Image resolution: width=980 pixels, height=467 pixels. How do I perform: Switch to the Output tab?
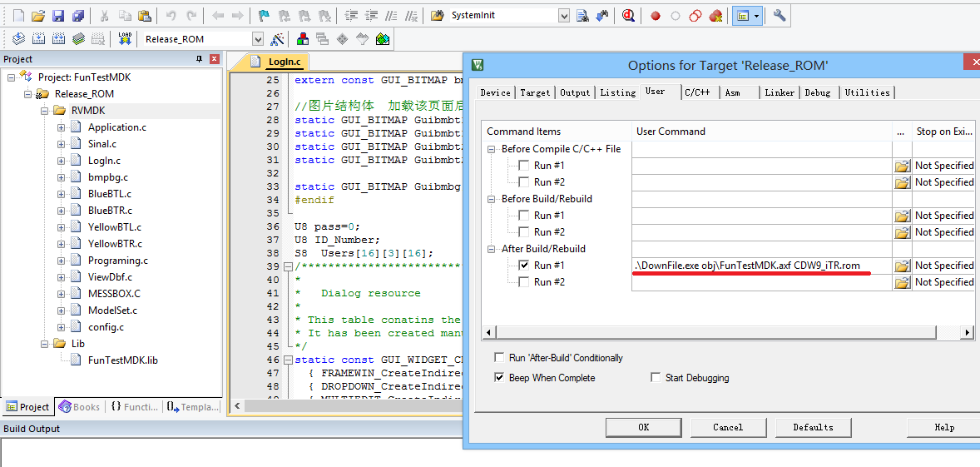coord(575,92)
